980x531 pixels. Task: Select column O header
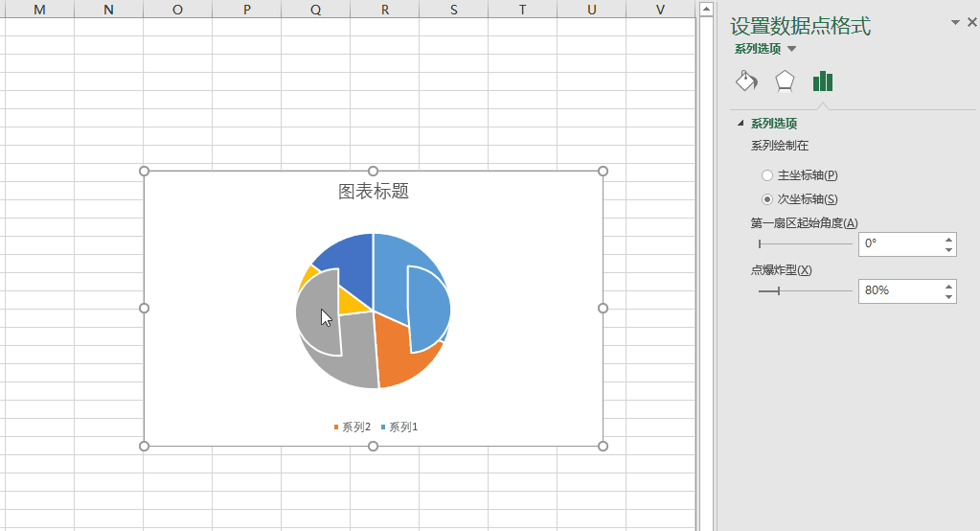[177, 10]
